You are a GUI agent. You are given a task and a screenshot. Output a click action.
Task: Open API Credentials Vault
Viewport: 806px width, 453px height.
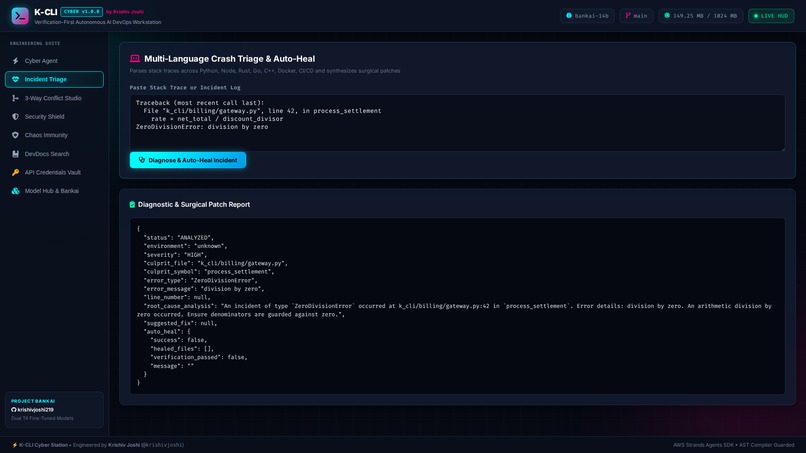[x=54, y=172]
